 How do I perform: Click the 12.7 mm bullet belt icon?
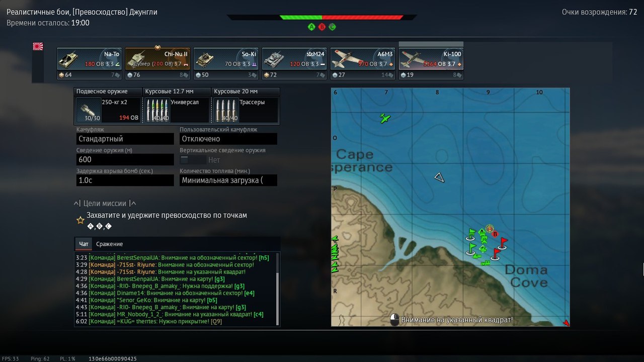(x=156, y=110)
